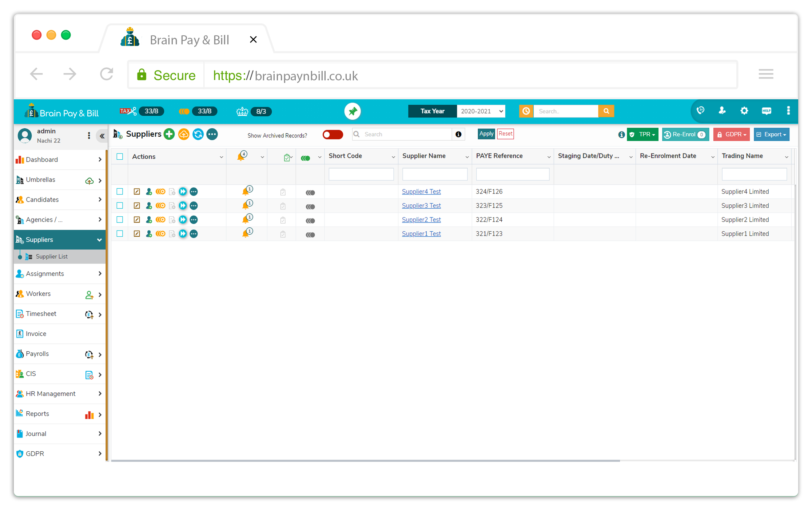
Task: Toggle the status switch for Supplier1 Test
Action: click(310, 235)
